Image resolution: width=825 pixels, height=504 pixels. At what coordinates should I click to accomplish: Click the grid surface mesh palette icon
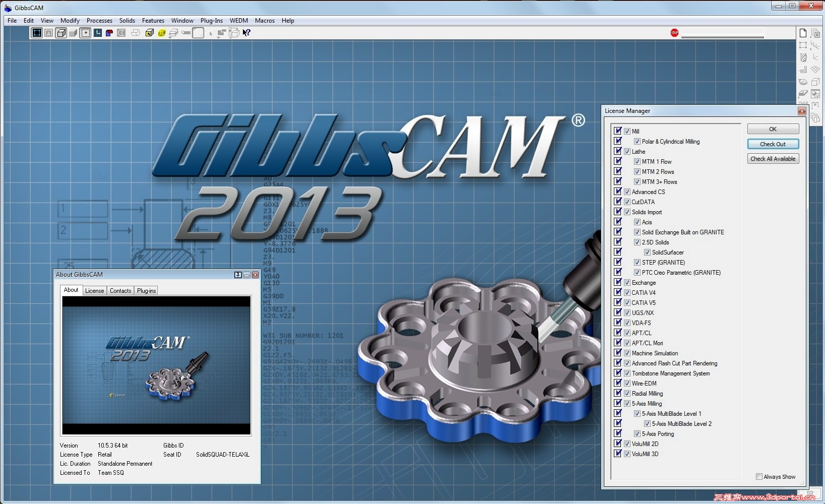tap(815, 70)
